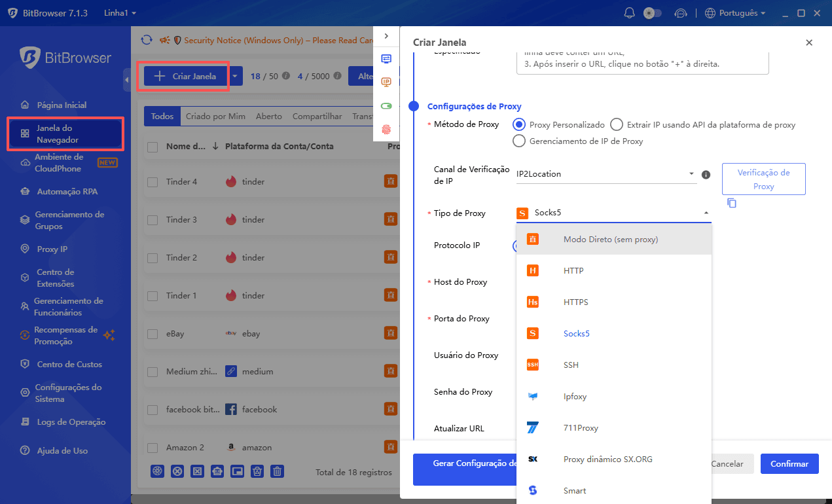Open the Canal de Verificação de IP dropdown
This screenshot has width=832, height=504.
pyautogui.click(x=606, y=174)
